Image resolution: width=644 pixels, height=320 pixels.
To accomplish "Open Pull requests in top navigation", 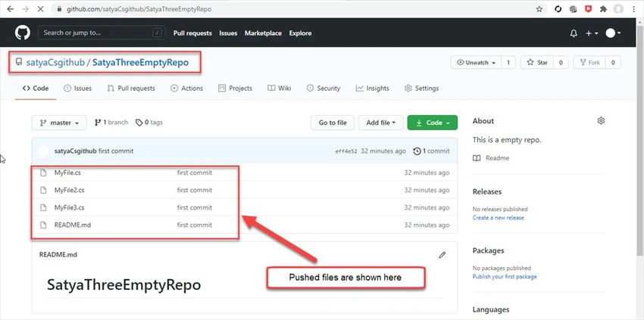I will click(192, 33).
